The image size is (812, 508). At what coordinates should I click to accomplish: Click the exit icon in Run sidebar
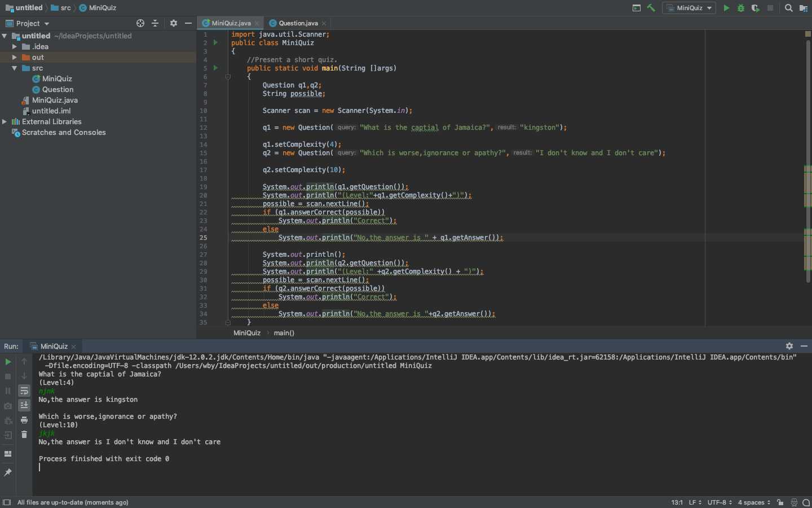pos(8,435)
